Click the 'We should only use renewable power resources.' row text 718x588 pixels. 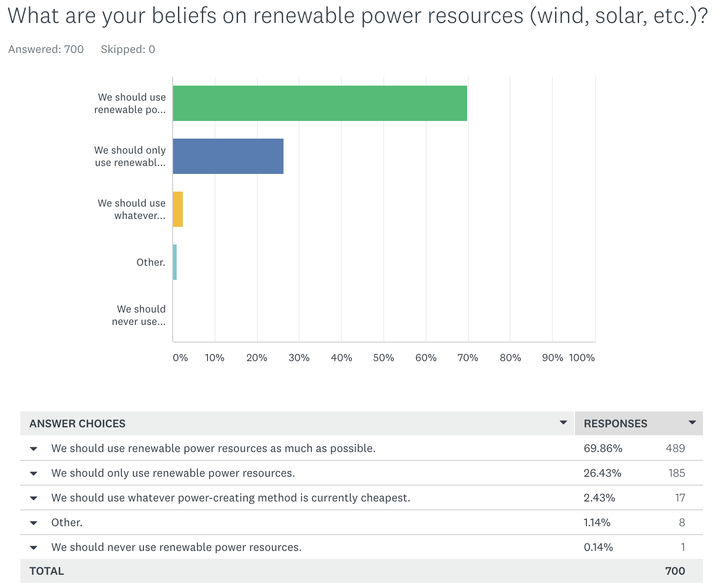pos(173,473)
